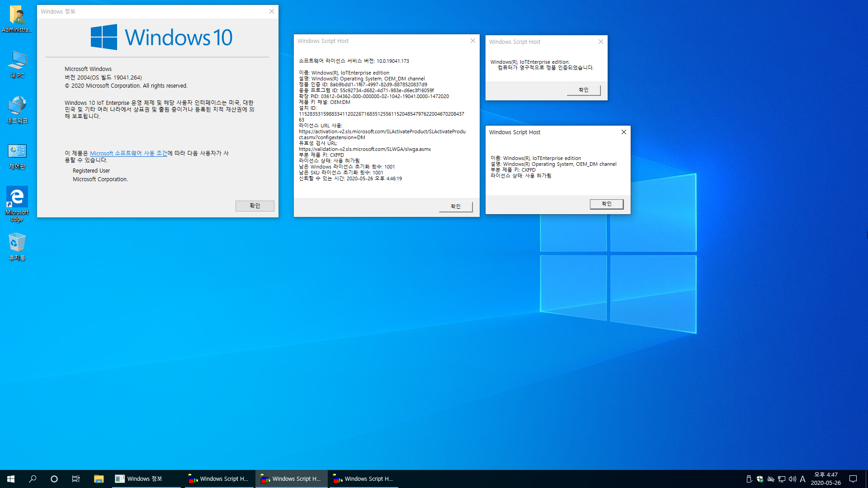
Task: Open the Windows Security tray icon
Action: coord(760,479)
